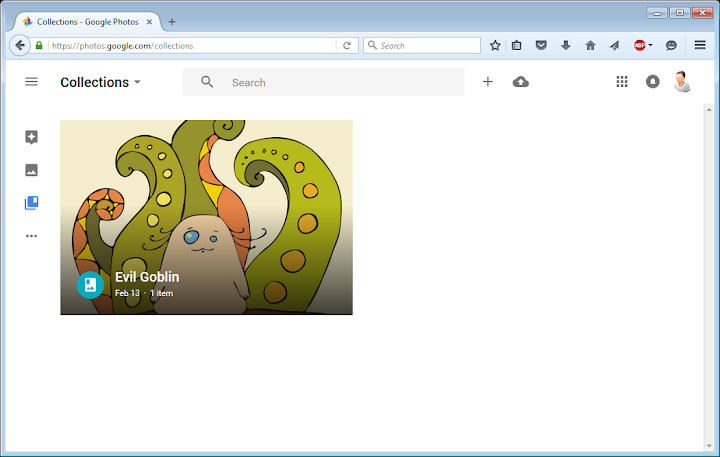Click the album icon on Evil Goblin
Image resolution: width=720 pixels, height=457 pixels.
90,285
